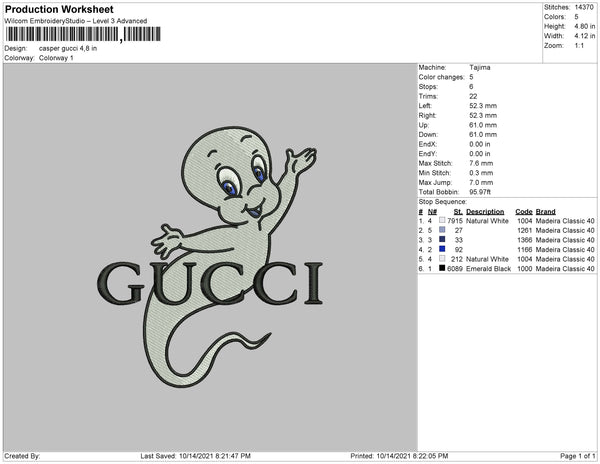Click the GUCCI lettering in the design
Image resolution: width=600 pixels, height=464 pixels.
click(x=210, y=283)
